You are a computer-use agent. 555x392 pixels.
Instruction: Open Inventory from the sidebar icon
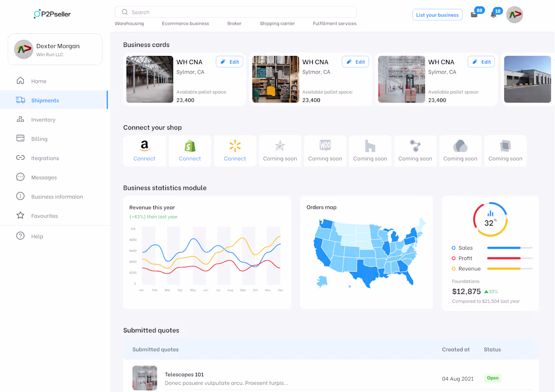(20, 120)
